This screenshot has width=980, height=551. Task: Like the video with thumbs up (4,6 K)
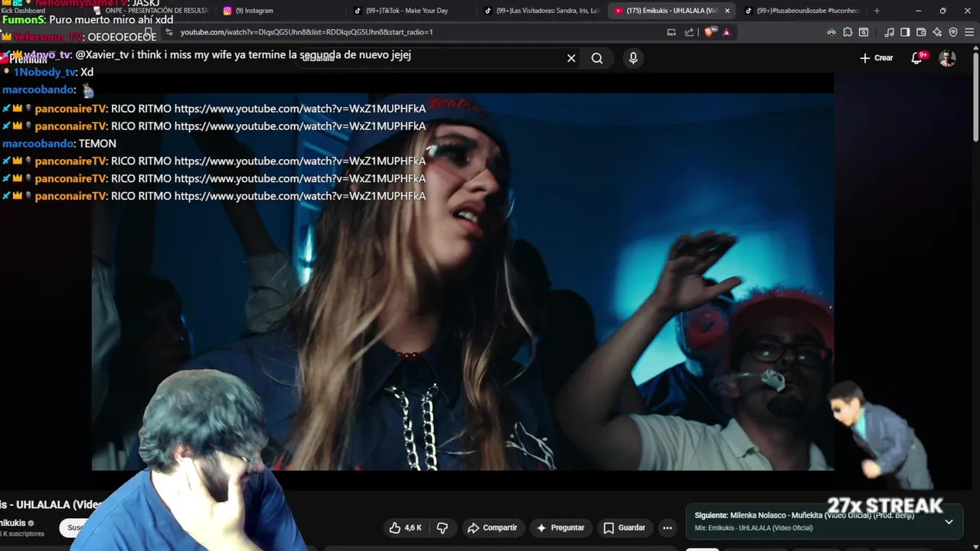[406, 528]
